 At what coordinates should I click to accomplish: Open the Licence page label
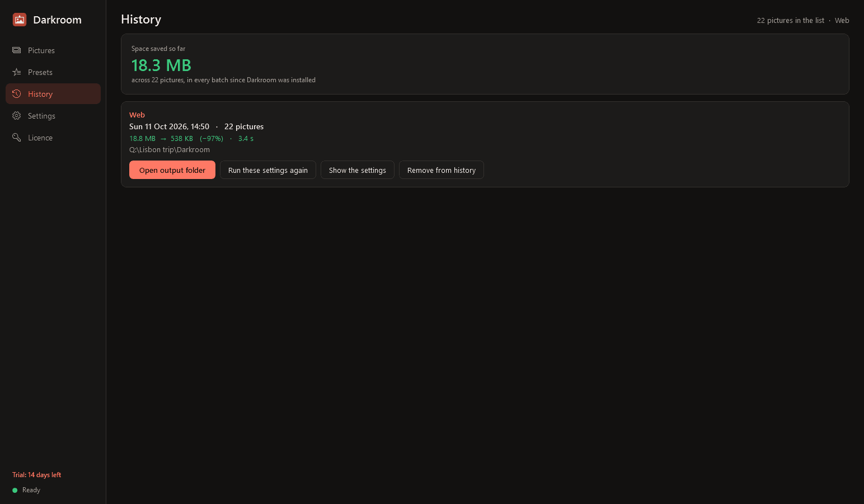(40, 138)
